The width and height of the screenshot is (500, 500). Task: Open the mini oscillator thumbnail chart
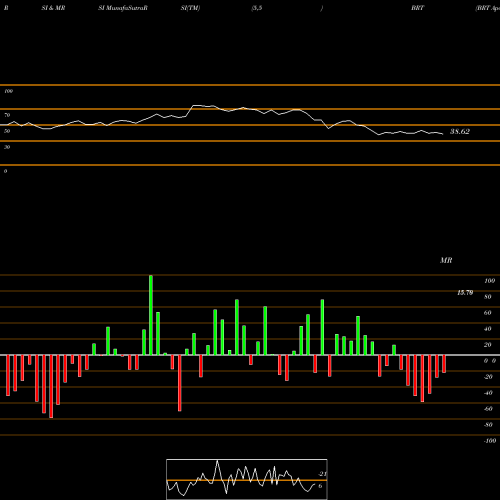tap(247, 479)
